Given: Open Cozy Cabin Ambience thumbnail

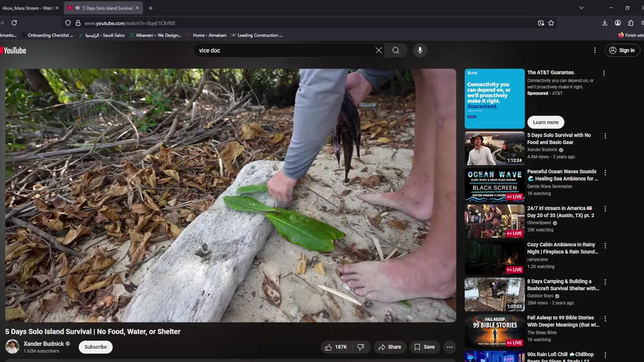Looking at the screenshot, I should (494, 258).
